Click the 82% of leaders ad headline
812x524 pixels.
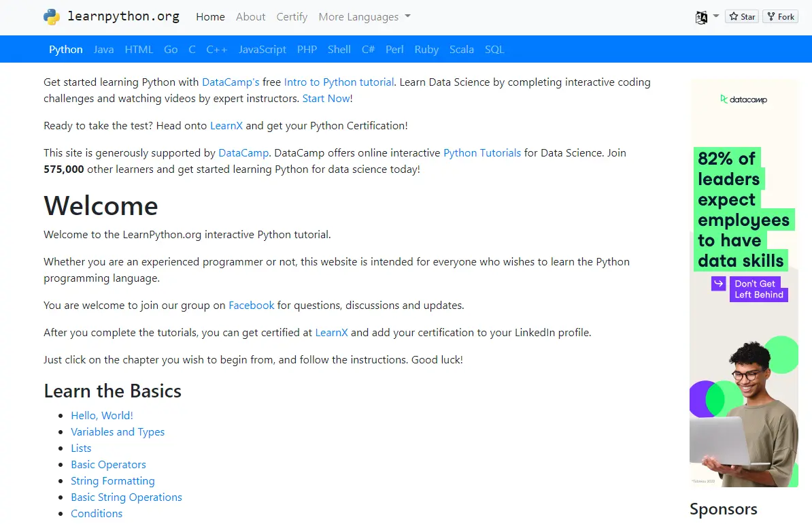[x=743, y=210]
